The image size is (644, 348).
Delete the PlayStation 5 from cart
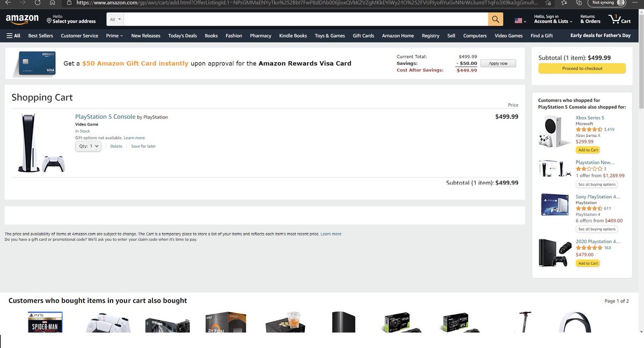[116, 146]
